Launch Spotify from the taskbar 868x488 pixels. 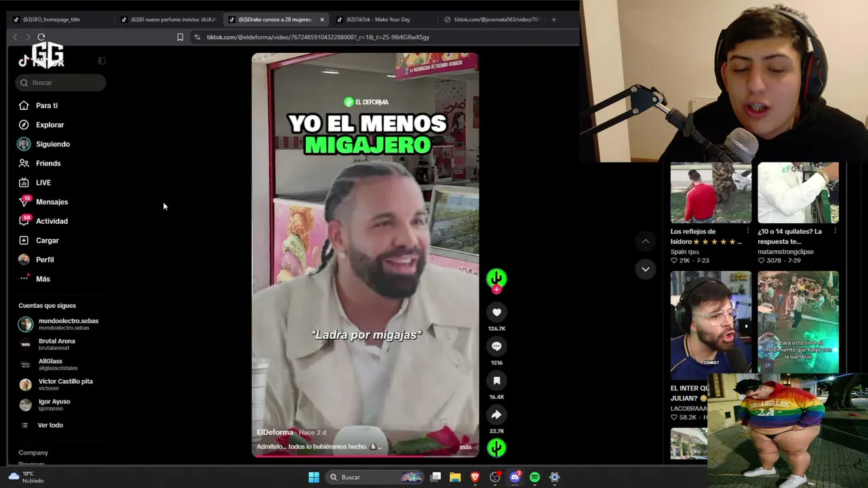534,477
